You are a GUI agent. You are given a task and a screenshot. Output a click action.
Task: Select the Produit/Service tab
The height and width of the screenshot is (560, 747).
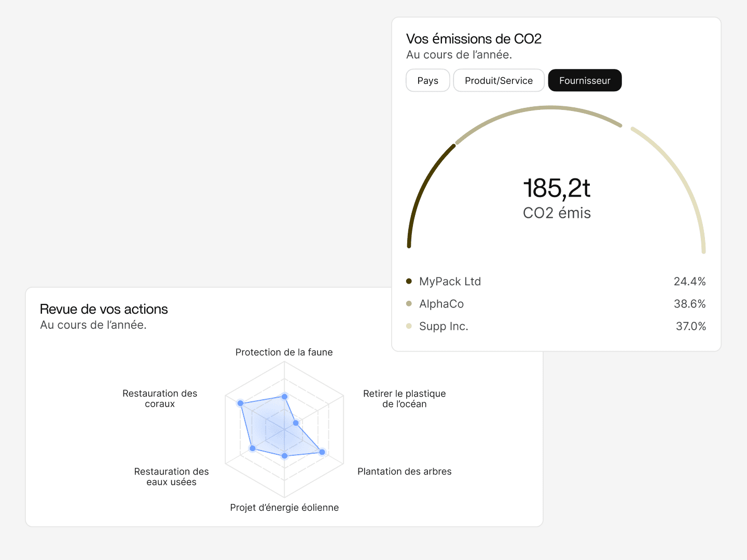[x=499, y=80]
